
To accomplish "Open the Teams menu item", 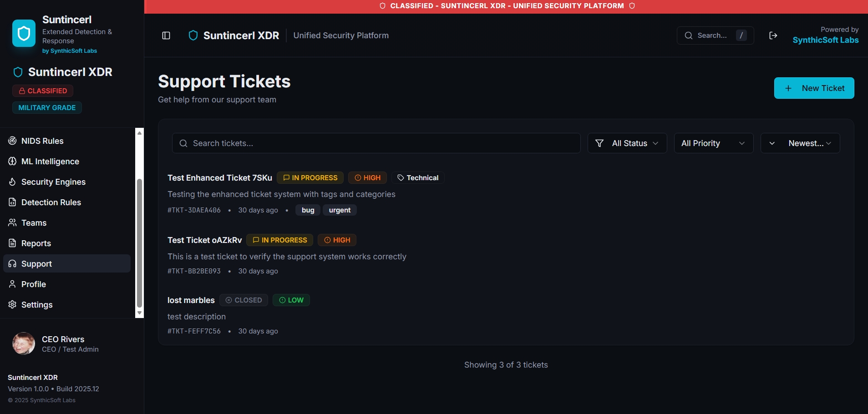I will (x=34, y=223).
